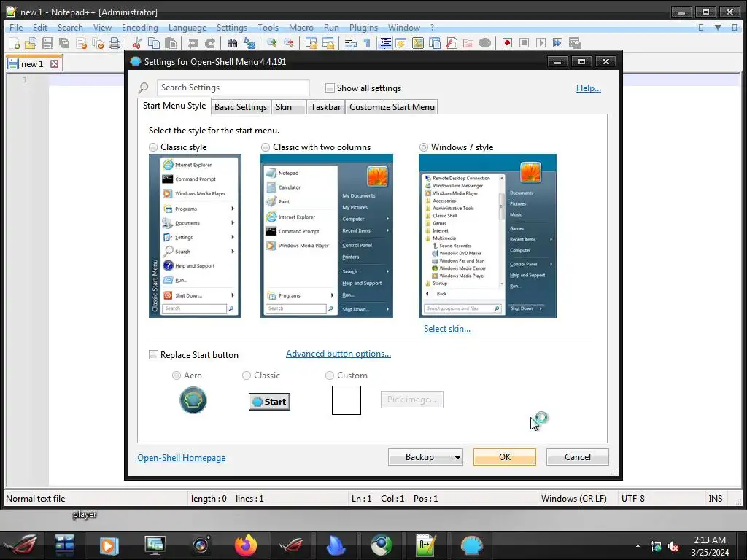Click the Replace icon in Notepad++ toolbar

pyautogui.click(x=249, y=43)
